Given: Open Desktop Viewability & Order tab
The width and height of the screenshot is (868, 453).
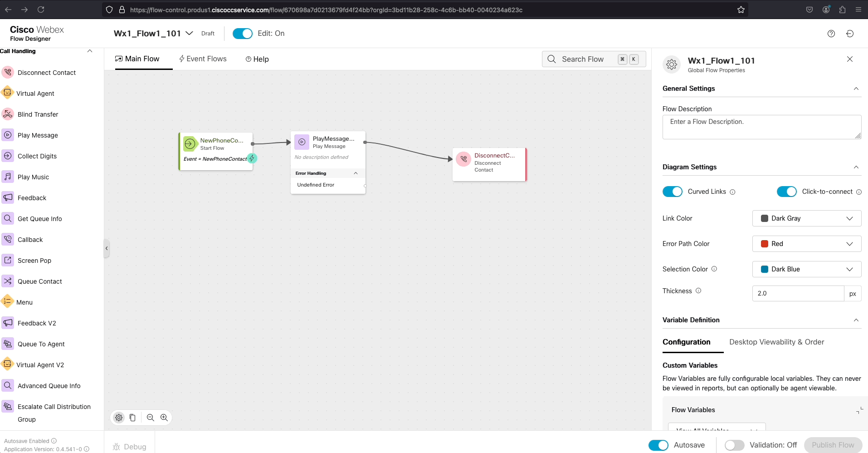Looking at the screenshot, I should (776, 342).
